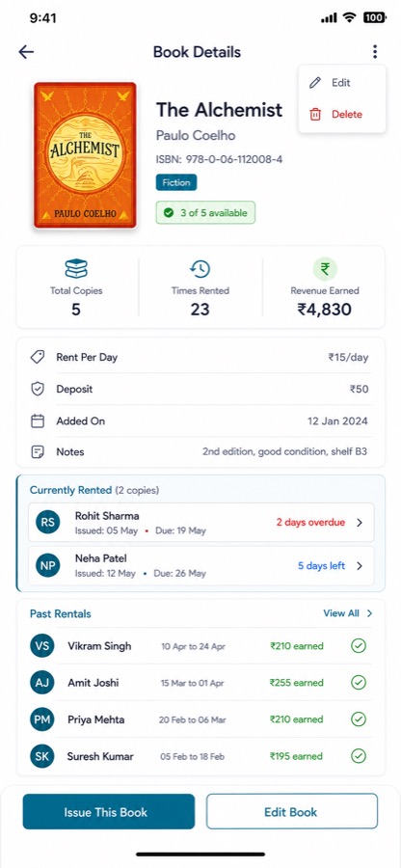Click Amit Joshi's completed checkmark
Viewport: 401px width, 868px height.
click(x=359, y=683)
